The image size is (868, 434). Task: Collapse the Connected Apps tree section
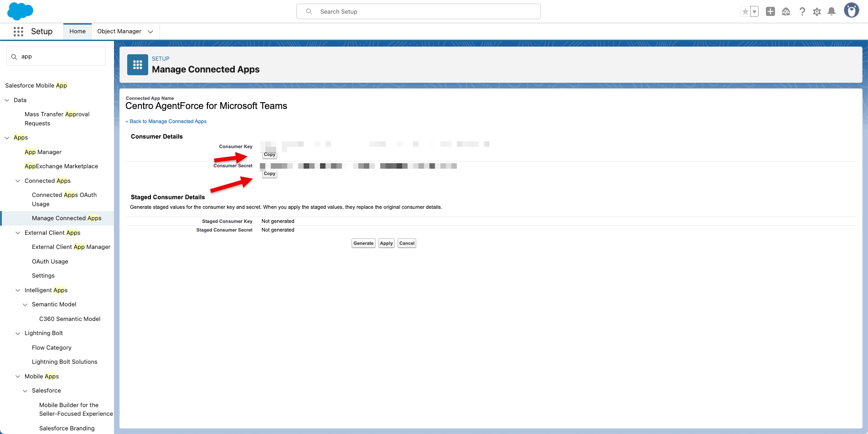click(x=18, y=181)
